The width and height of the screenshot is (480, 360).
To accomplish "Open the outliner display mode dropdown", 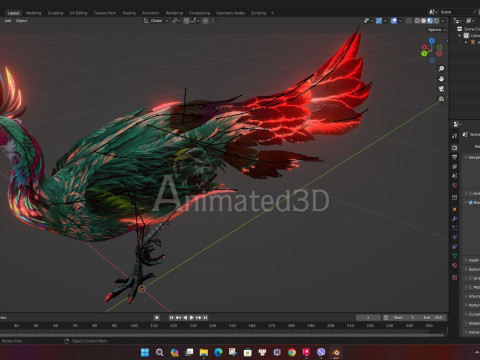I will click(458, 21).
